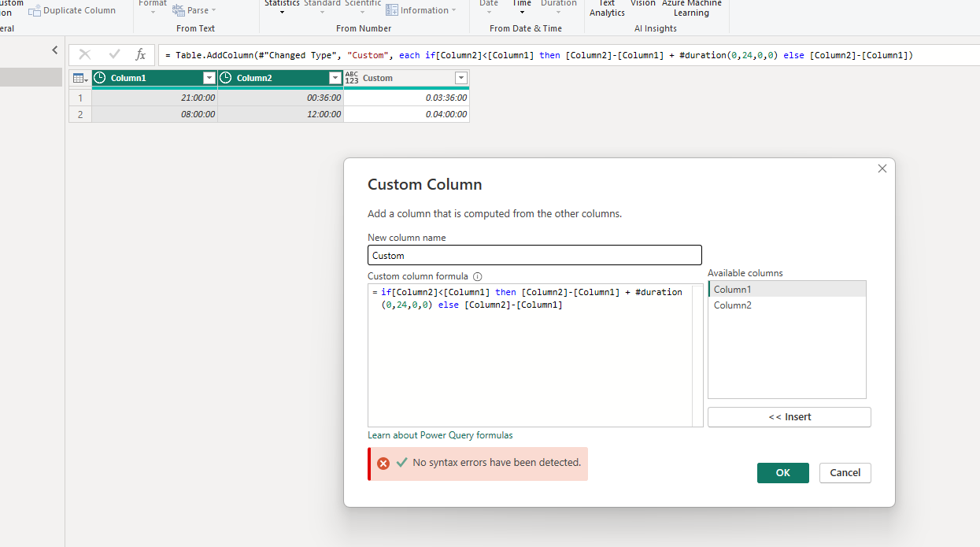
Task: Click cell 21:00:00 in Column1
Action: (155, 98)
